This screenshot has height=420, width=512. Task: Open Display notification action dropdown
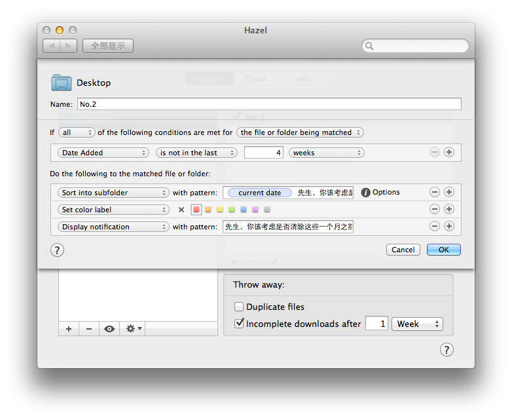click(113, 227)
